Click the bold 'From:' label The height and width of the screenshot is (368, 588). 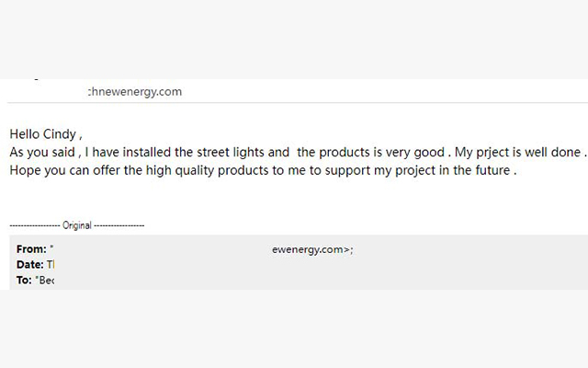(31, 249)
